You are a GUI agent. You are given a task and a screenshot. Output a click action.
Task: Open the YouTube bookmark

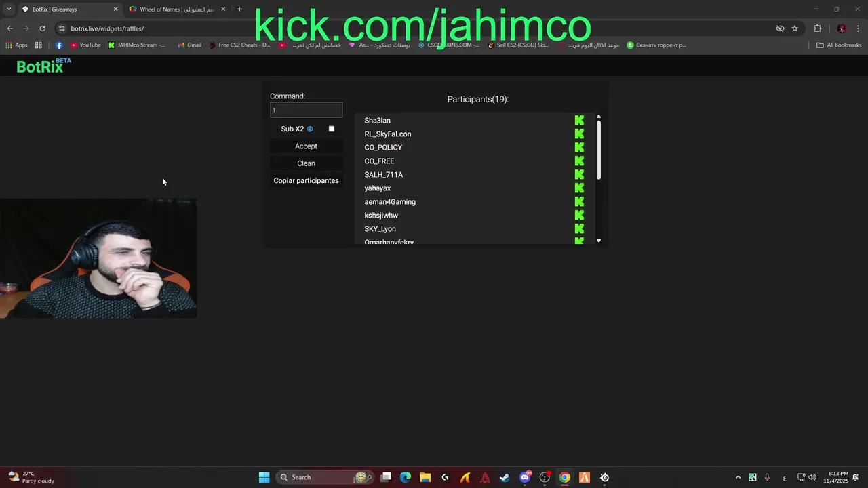point(85,45)
